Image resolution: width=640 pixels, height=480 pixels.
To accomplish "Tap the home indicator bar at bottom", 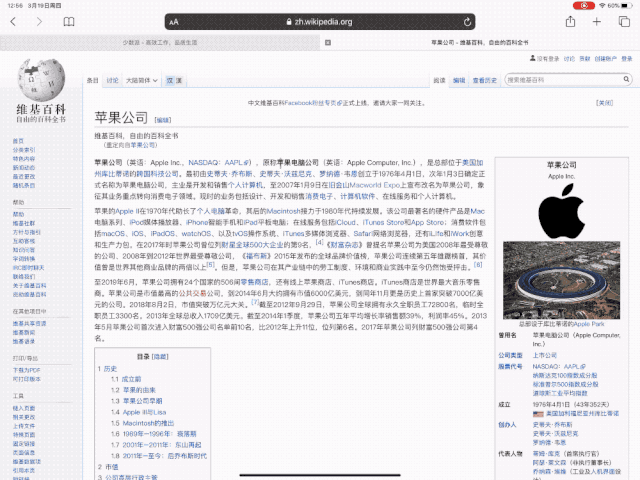I will click(320, 475).
